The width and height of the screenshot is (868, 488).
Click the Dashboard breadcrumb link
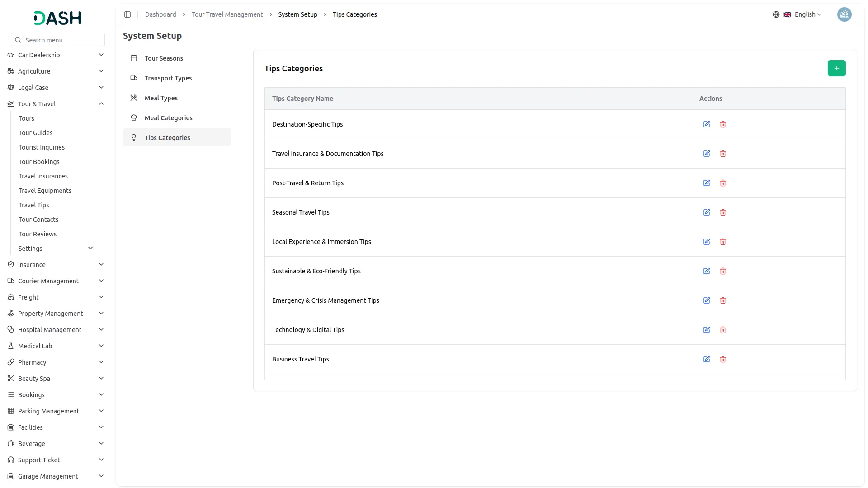[160, 14]
